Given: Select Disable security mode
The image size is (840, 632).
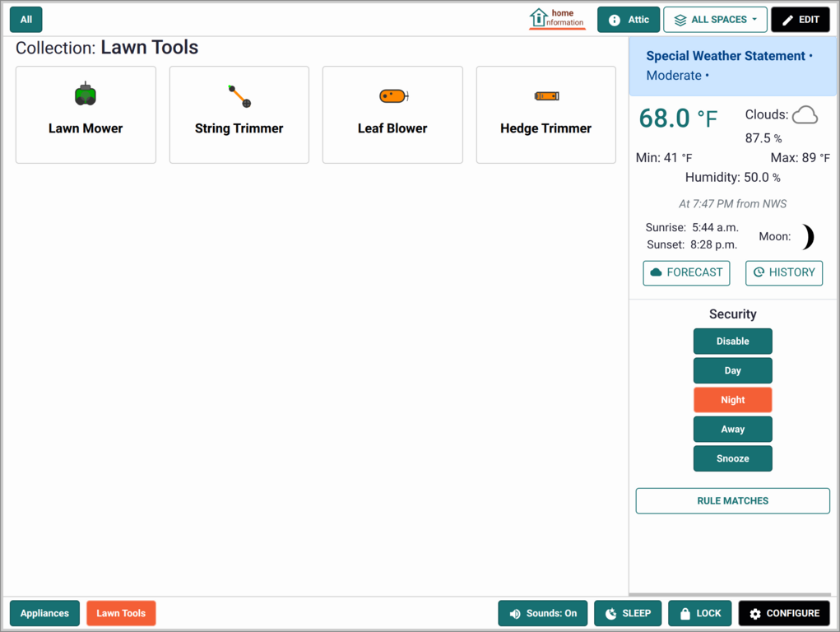Looking at the screenshot, I should click(732, 342).
